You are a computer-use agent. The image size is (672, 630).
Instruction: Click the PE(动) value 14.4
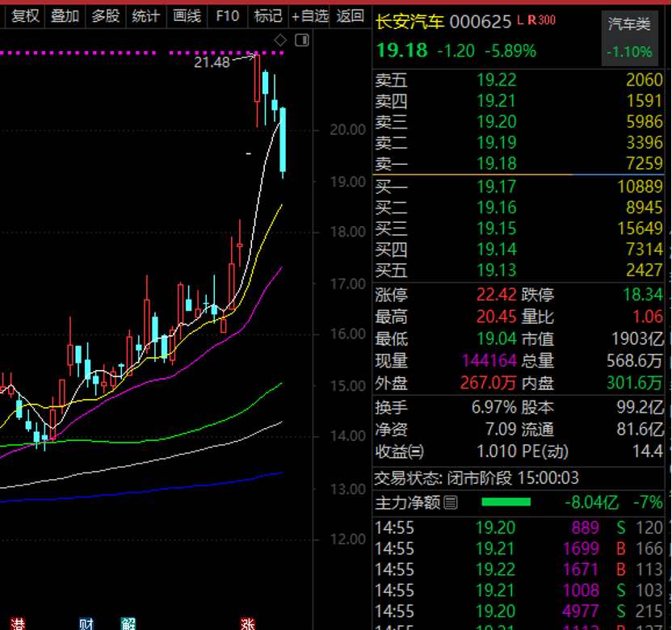point(648,451)
